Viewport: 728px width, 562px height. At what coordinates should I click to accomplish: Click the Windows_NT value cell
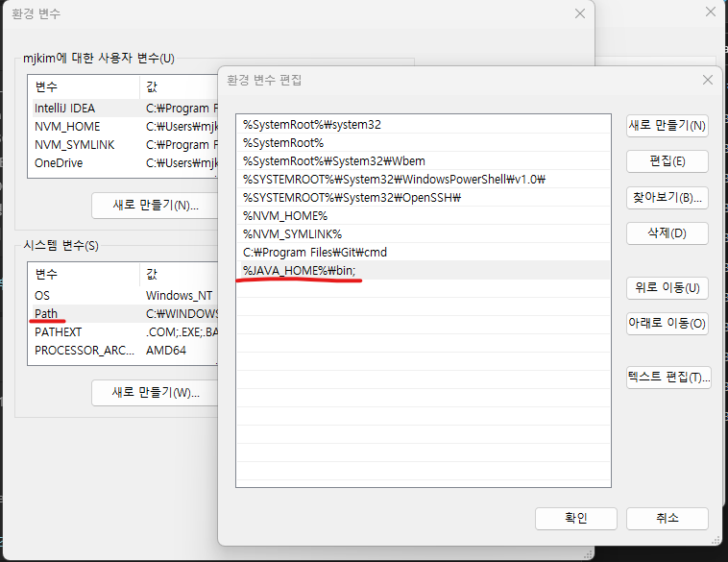[x=180, y=295]
